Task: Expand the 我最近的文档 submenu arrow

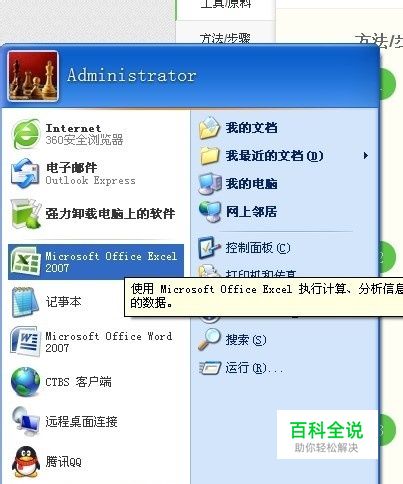Action: pos(366,155)
